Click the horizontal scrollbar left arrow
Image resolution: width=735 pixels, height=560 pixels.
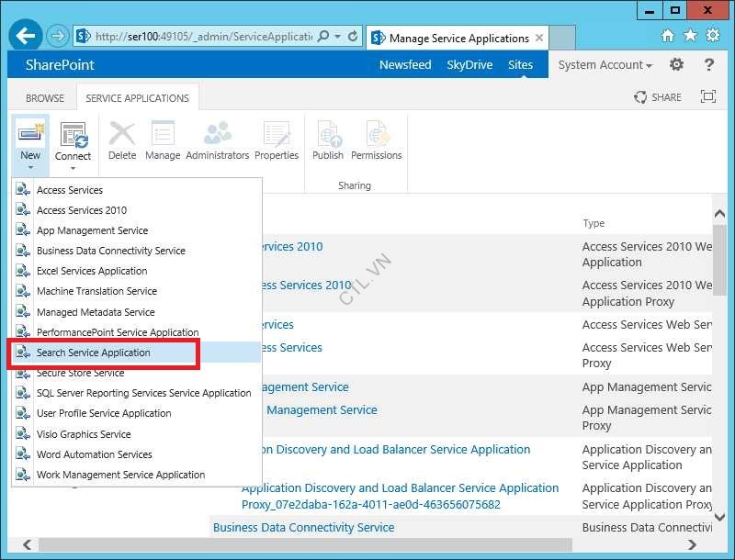(x=28, y=544)
